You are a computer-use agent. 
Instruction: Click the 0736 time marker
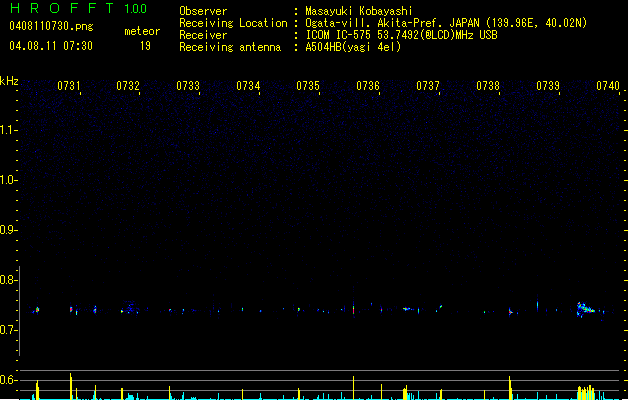click(368, 86)
